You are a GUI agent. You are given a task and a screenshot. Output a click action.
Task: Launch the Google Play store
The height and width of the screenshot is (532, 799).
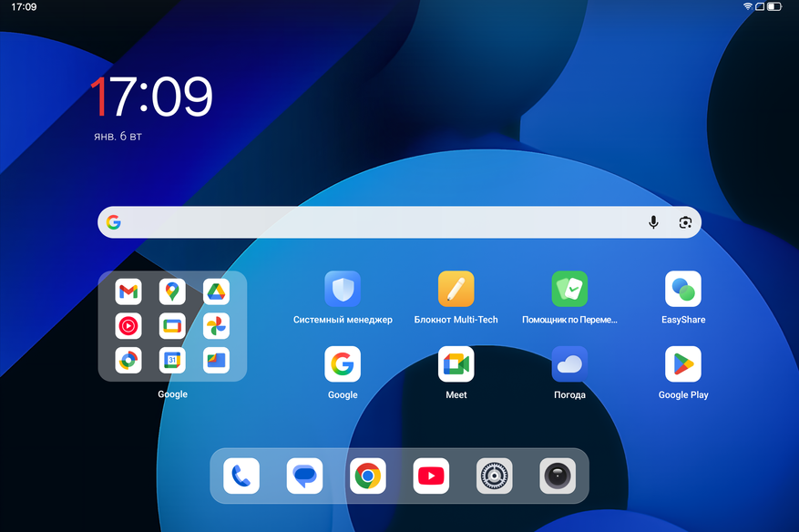tap(683, 363)
